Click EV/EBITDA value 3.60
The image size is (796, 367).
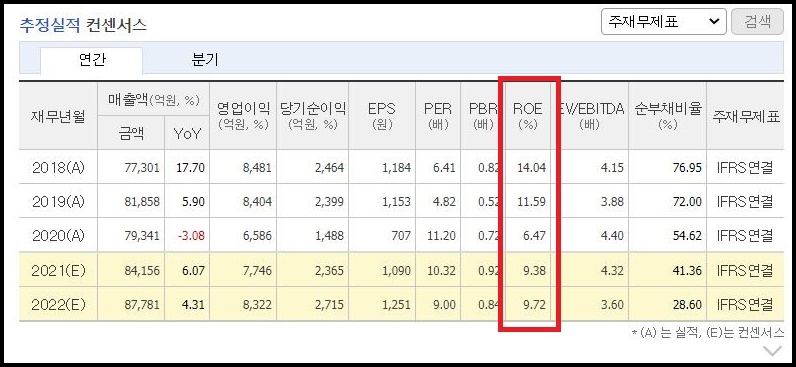point(612,305)
